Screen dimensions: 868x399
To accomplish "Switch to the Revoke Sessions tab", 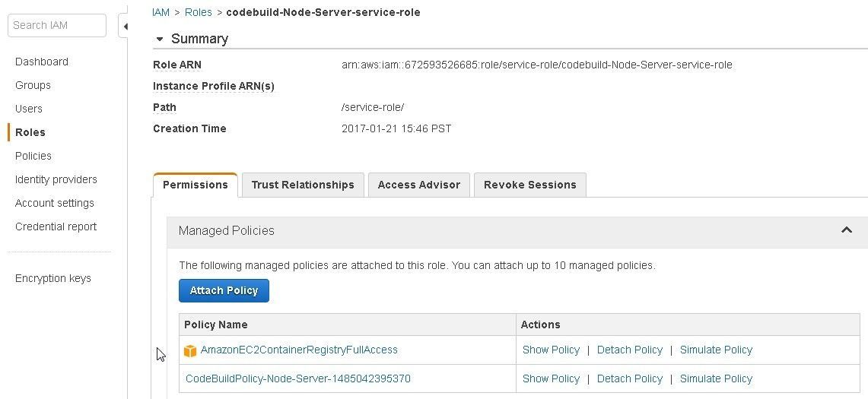I will tap(529, 185).
